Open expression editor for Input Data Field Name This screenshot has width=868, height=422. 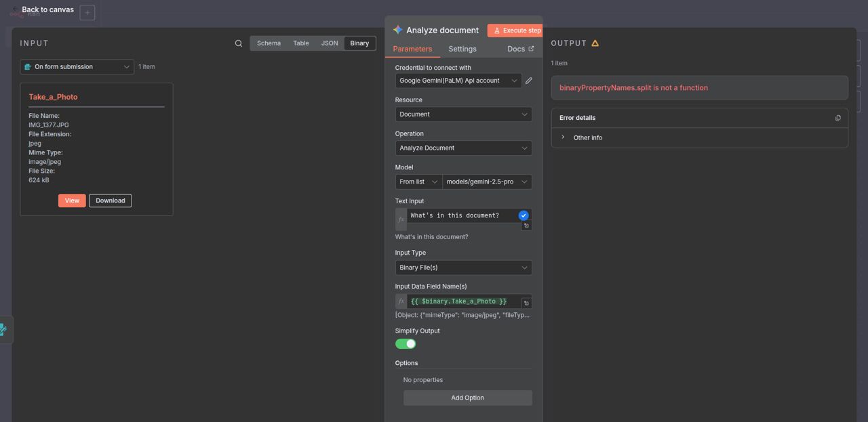pos(526,303)
